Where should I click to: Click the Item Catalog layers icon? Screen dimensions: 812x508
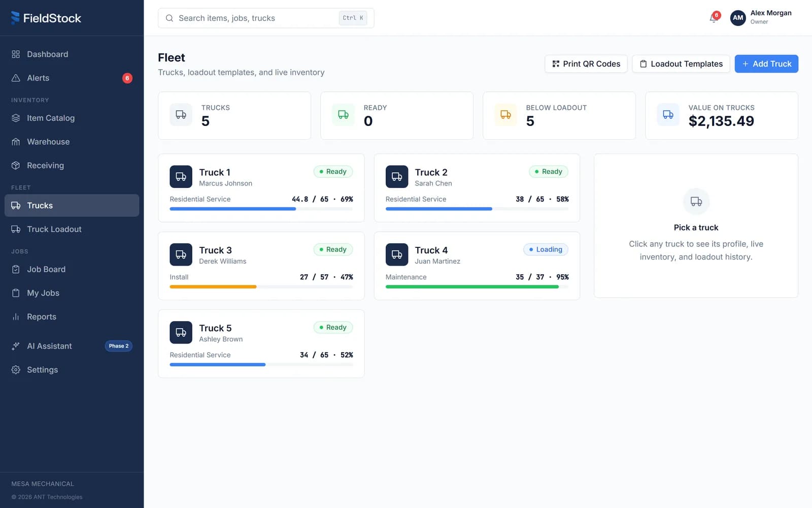pyautogui.click(x=16, y=118)
